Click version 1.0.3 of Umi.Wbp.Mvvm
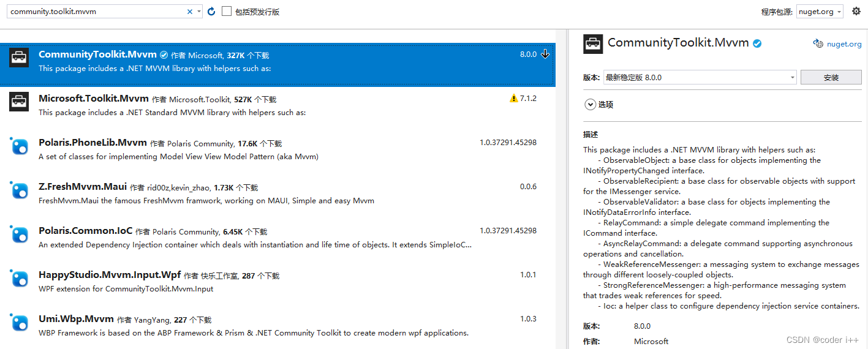This screenshot has width=868, height=349. (x=528, y=319)
